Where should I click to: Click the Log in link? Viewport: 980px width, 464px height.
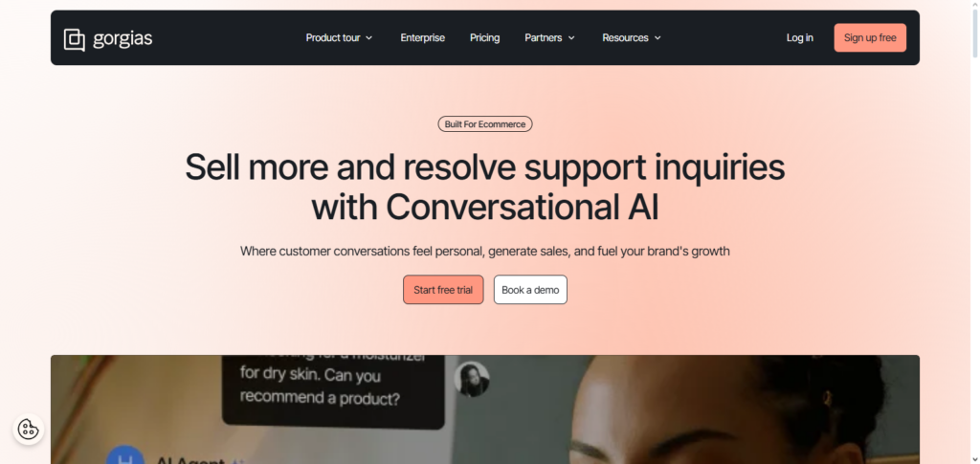799,38
